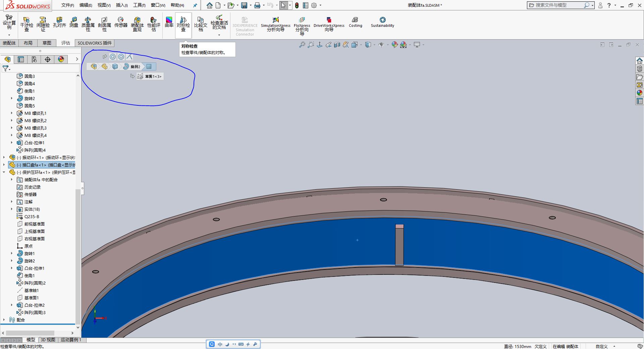
Task: Select 前视基准面 in the feature tree
Action: pos(31,224)
